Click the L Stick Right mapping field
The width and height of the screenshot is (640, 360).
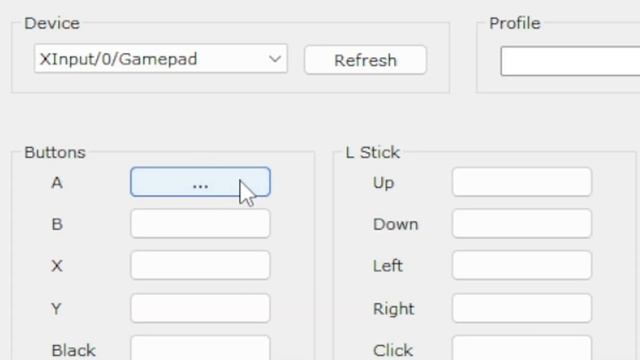click(522, 308)
